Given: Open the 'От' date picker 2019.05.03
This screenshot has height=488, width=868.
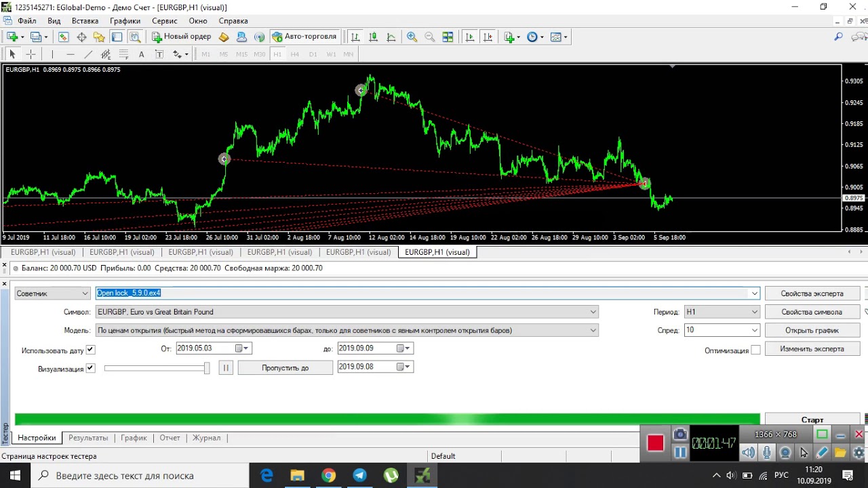Looking at the screenshot, I should [242, 348].
